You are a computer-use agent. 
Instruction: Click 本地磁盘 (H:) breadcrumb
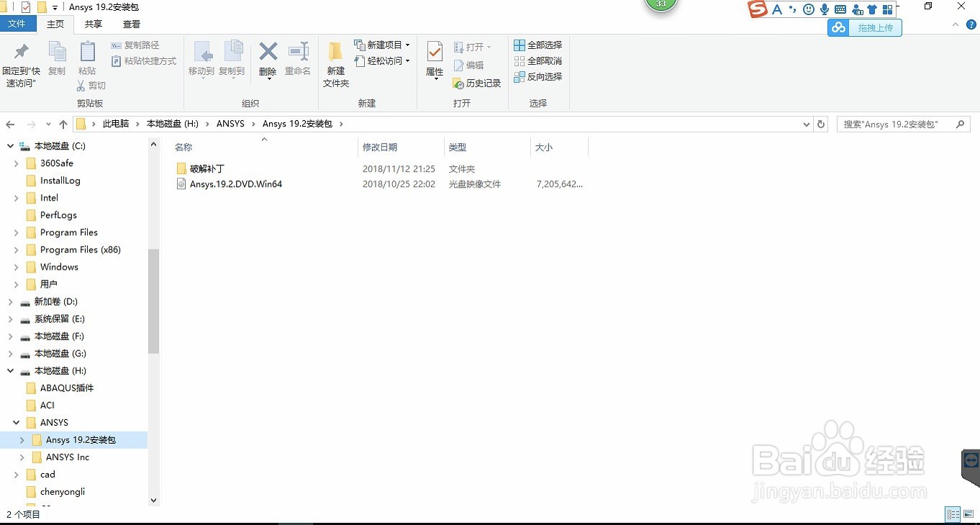click(x=172, y=124)
